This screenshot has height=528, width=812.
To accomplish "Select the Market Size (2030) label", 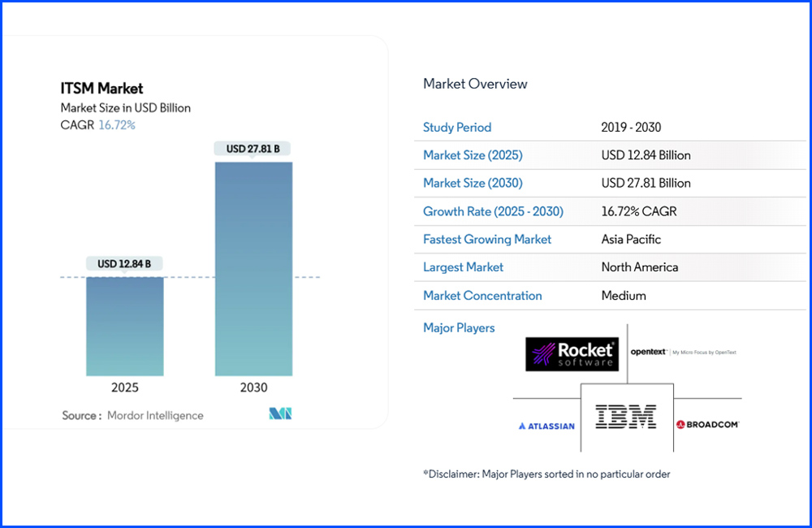I will (473, 183).
